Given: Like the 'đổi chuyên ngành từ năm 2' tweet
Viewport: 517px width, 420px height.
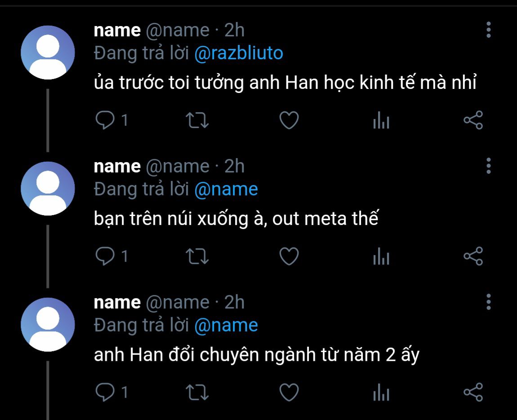Looking at the screenshot, I should pyautogui.click(x=289, y=392).
